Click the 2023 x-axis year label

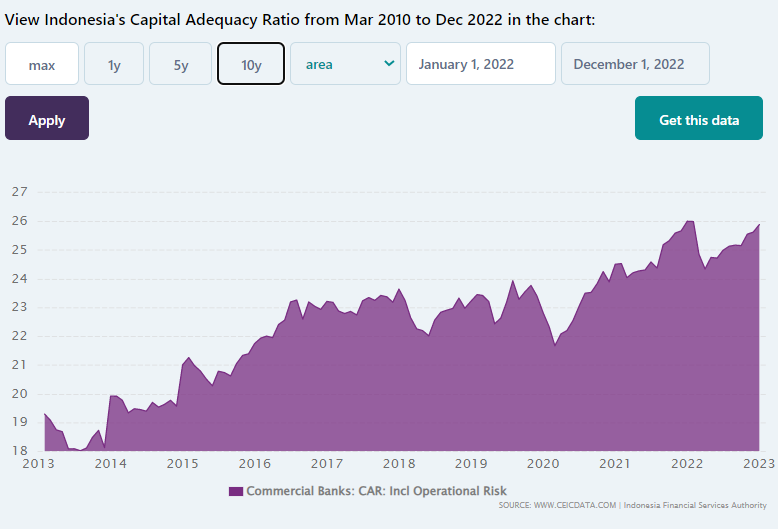(x=759, y=464)
